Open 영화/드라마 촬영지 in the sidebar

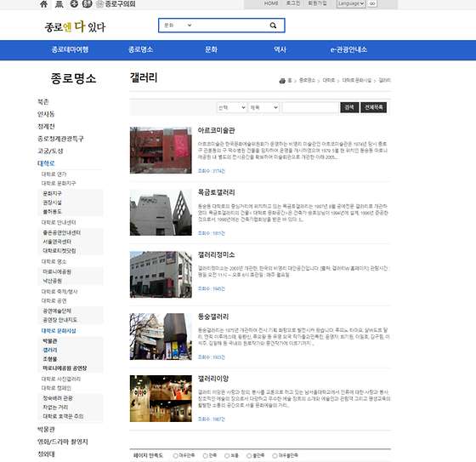pos(63,442)
